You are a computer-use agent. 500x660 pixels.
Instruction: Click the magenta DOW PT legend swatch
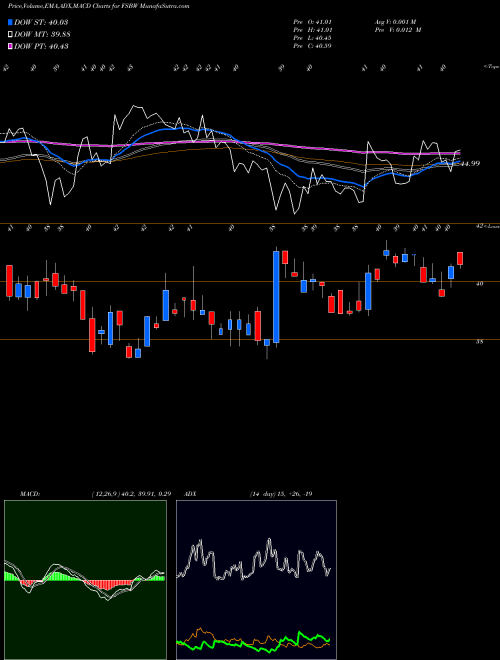(x=11, y=46)
